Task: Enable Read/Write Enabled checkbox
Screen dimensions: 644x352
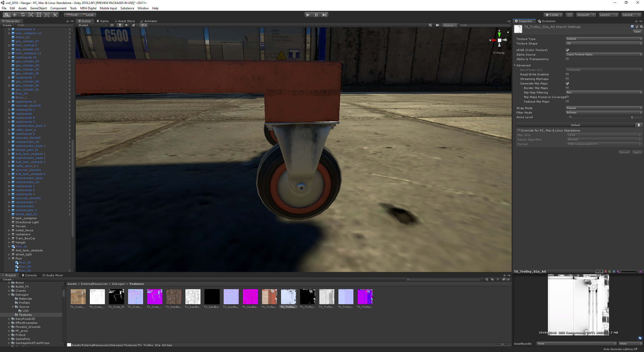Action: click(x=568, y=74)
